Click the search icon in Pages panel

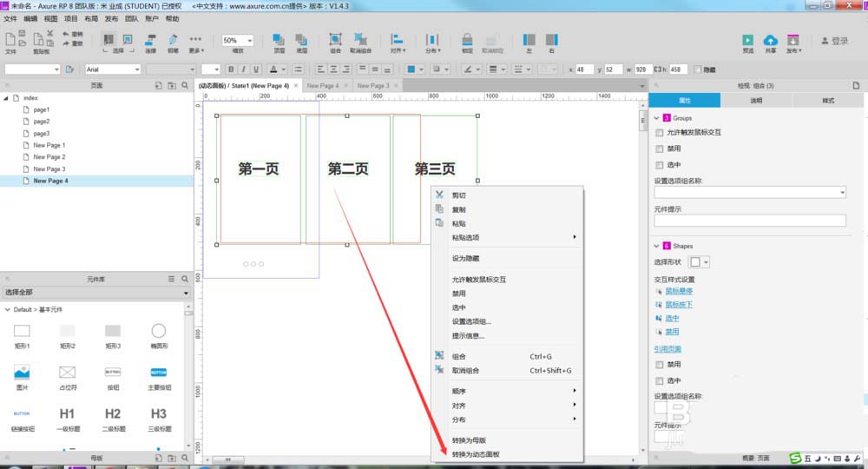coord(185,85)
